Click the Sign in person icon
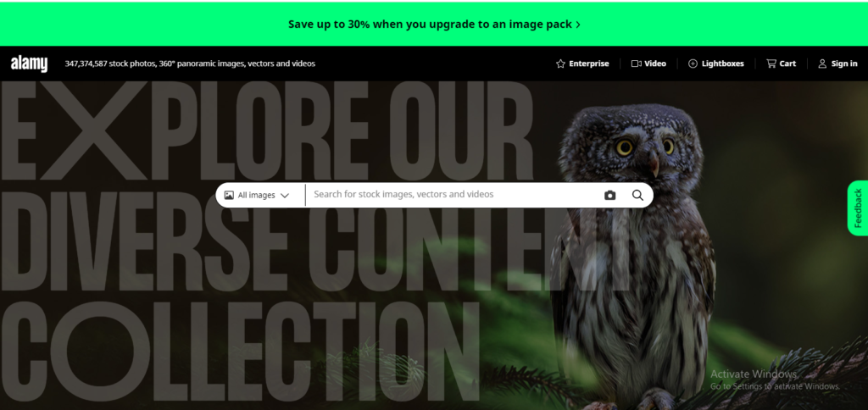Viewport: 868px width, 410px height. 822,64
